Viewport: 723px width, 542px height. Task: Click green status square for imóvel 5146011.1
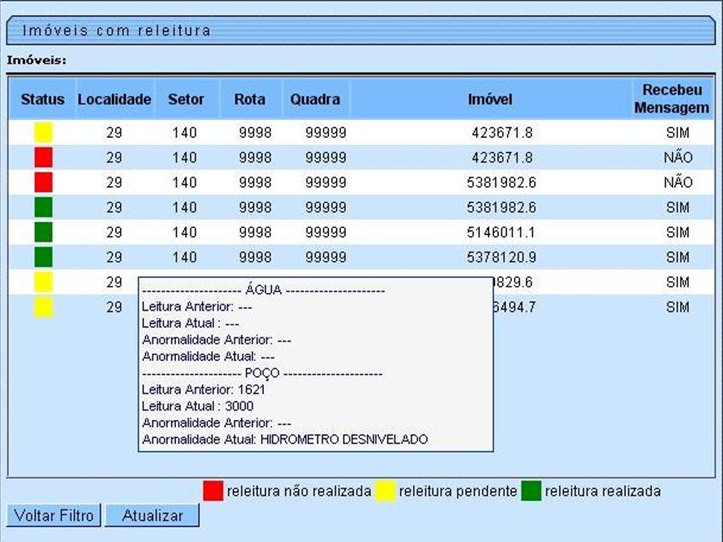tap(43, 232)
